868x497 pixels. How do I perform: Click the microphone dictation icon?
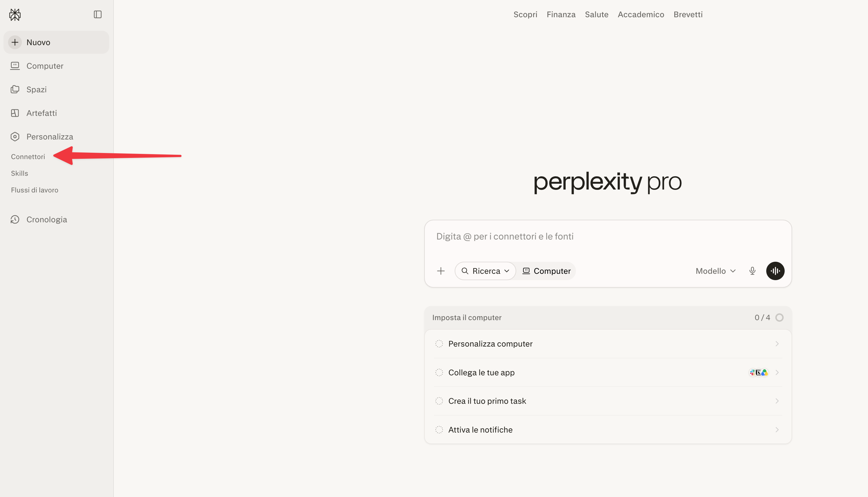pyautogui.click(x=752, y=271)
